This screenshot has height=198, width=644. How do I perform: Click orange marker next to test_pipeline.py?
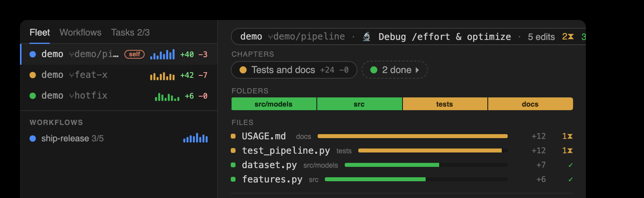click(x=233, y=150)
